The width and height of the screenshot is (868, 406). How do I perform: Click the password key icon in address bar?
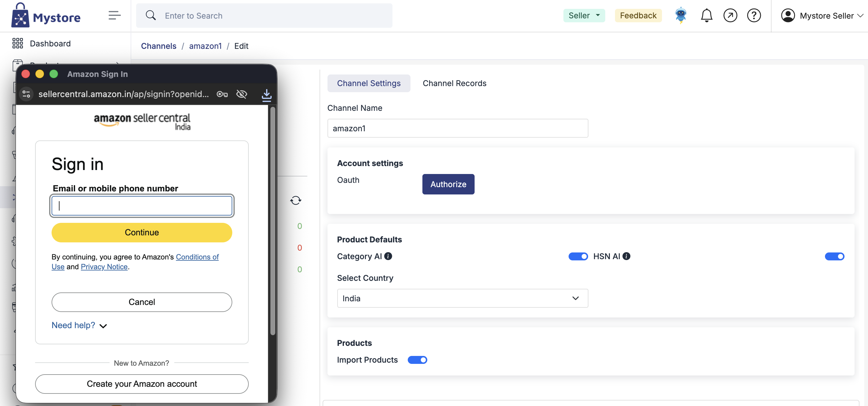pos(222,94)
